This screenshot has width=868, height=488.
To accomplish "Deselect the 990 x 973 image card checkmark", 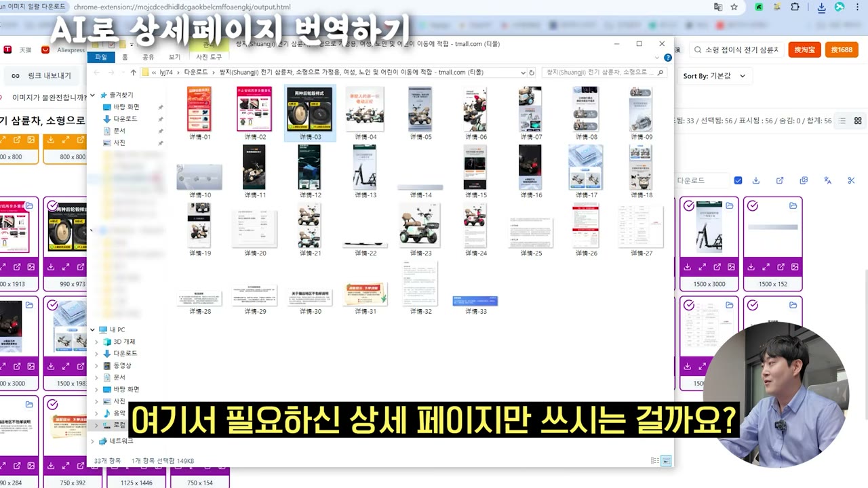I will (52, 206).
